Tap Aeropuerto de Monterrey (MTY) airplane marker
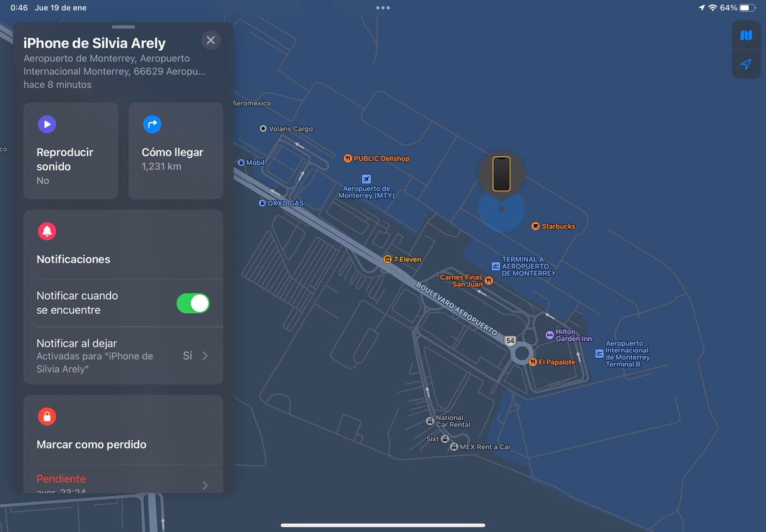 tap(366, 179)
